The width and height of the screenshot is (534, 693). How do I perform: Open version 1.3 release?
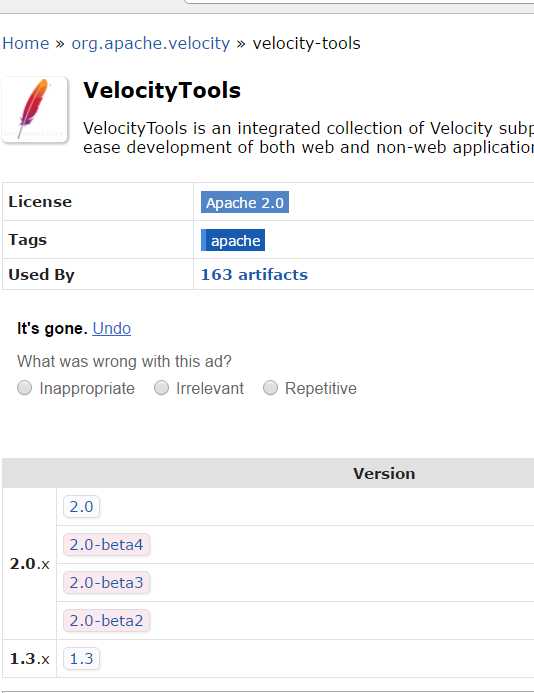pyautogui.click(x=81, y=659)
